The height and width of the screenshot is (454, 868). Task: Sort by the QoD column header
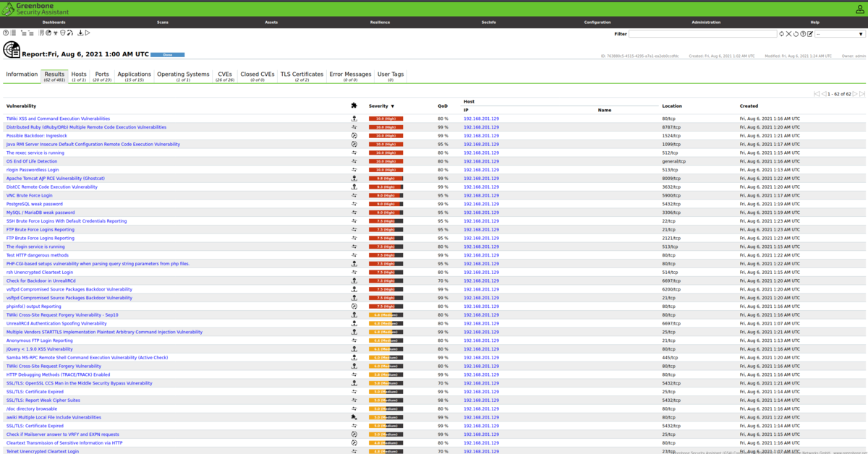443,106
